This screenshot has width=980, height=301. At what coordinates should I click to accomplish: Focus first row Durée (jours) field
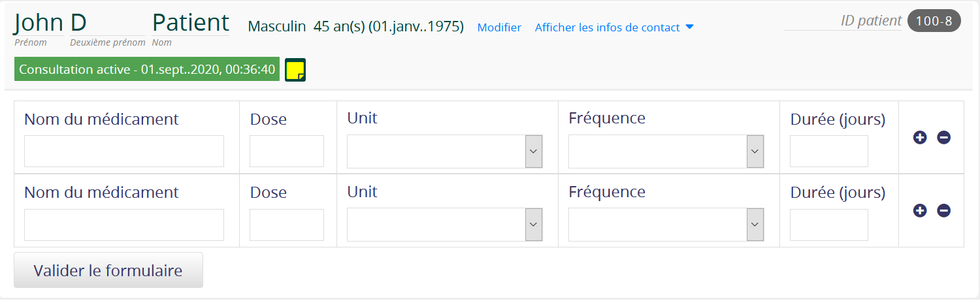coord(829,151)
